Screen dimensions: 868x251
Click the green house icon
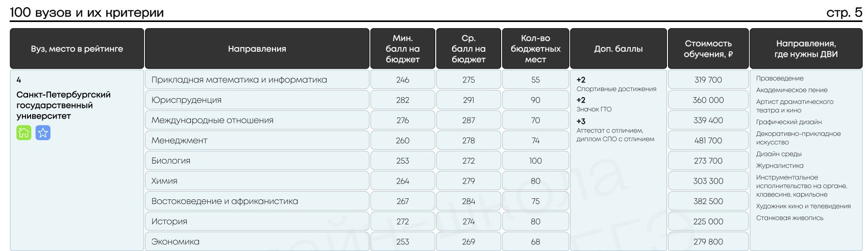point(24,133)
